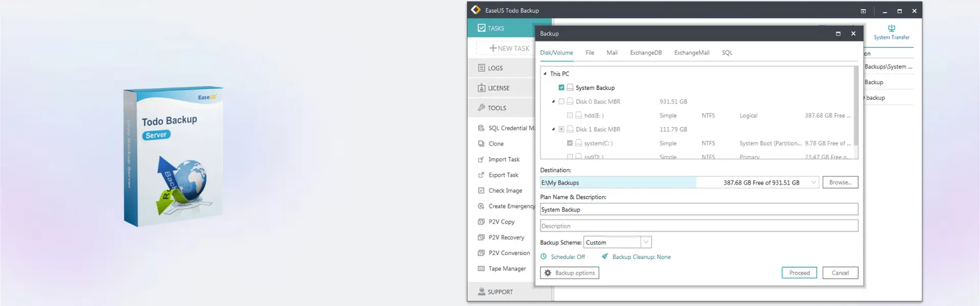Click the plus icon beside NEW TASK
Image resolution: width=980 pixels, height=306 pixels.
click(x=493, y=48)
